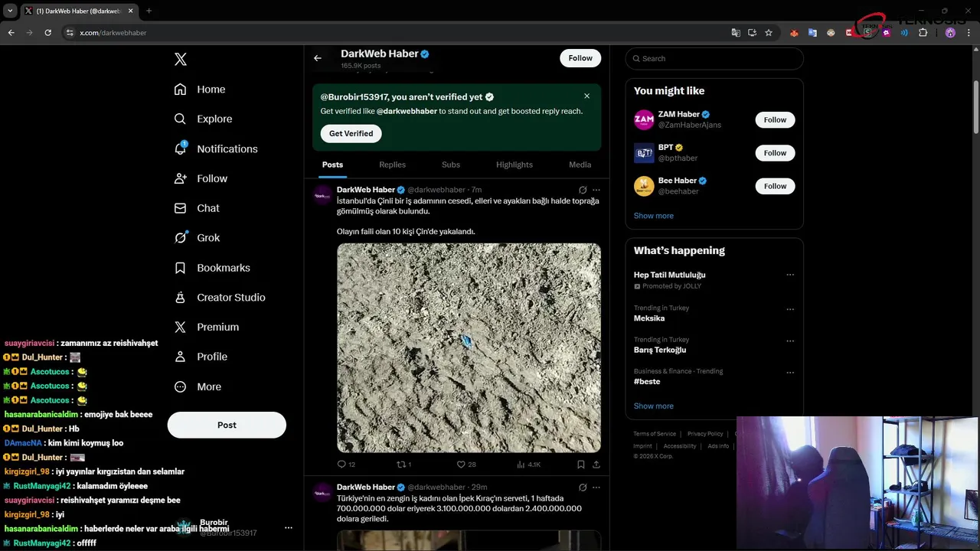
Task: Open account menu dots beside Burobir
Action: (x=289, y=528)
